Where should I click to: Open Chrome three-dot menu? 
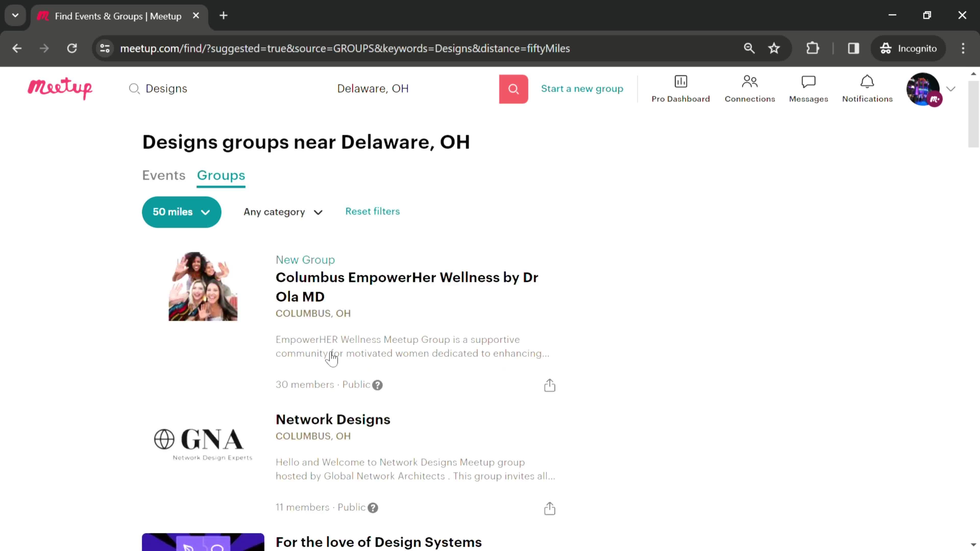click(963, 48)
